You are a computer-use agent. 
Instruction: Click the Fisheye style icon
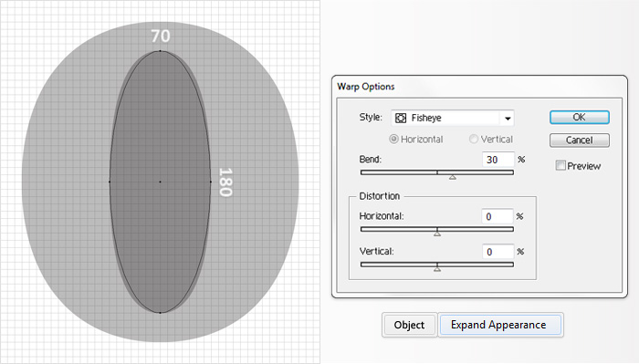[x=401, y=118]
